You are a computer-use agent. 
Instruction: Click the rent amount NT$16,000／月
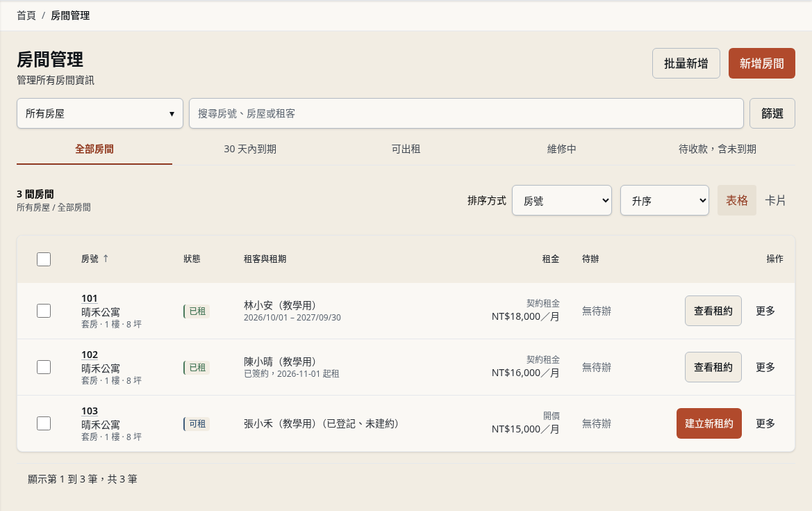[525, 373]
